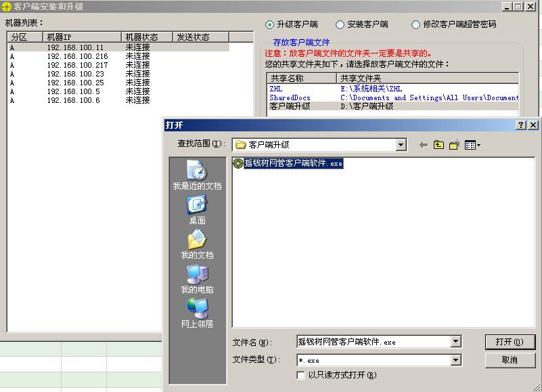Select file 摇钱树网管客户端软件.exe icon
This screenshot has height=392, width=542.
(238, 163)
